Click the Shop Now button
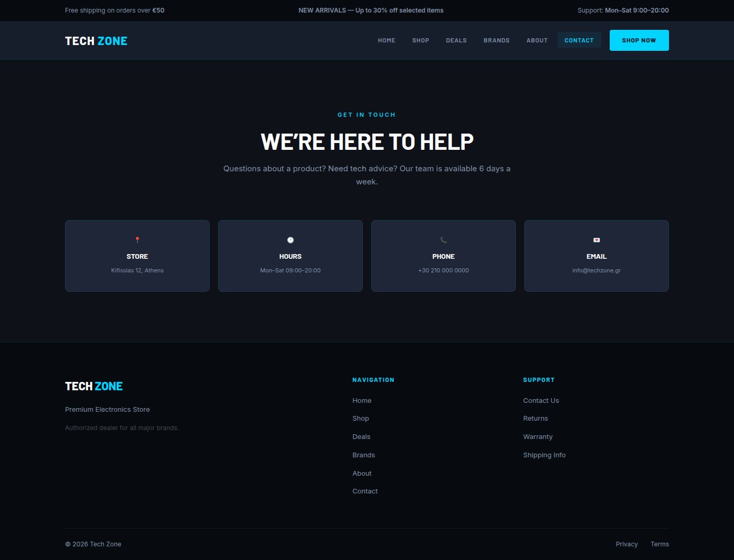Viewport: 734px width, 560px height. coord(639,40)
